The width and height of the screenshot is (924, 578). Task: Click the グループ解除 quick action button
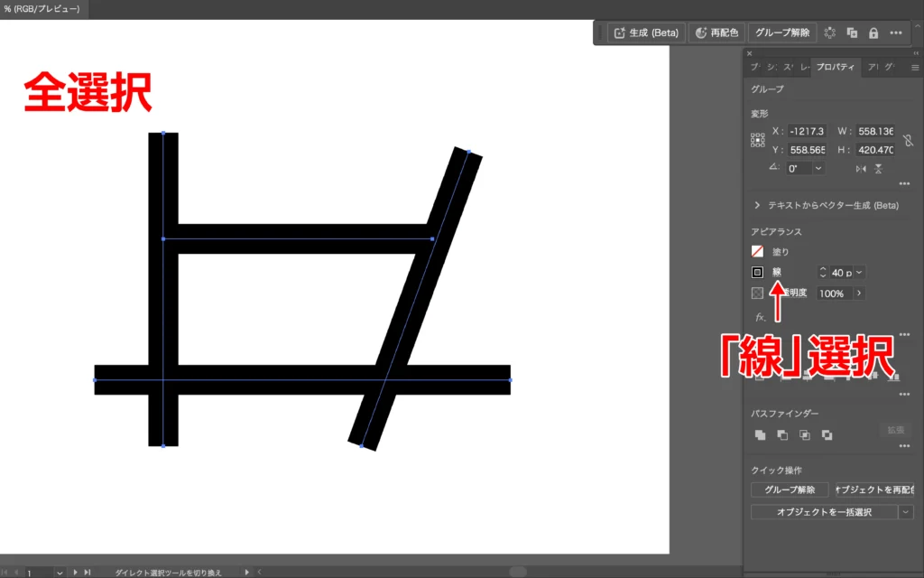790,489
